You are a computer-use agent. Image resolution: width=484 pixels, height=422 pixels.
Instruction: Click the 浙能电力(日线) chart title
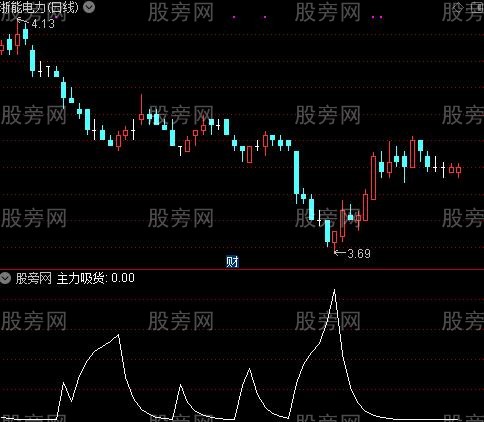(x=39, y=7)
